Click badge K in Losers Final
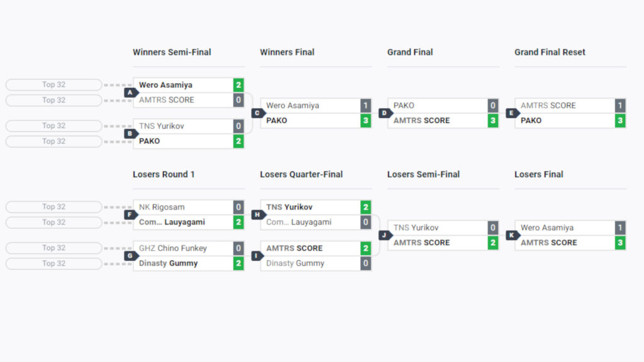Screen dimensions: 644x362 tap(512, 235)
